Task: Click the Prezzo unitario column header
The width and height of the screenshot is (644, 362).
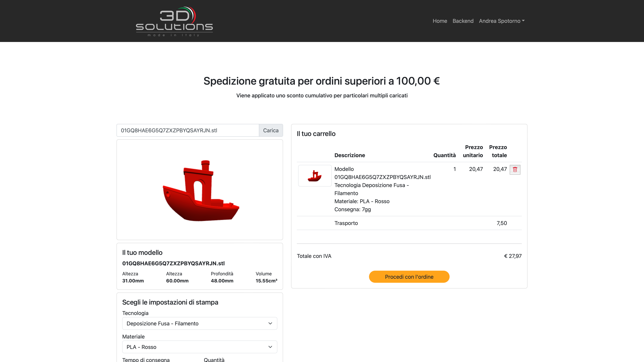Action: [473, 151]
